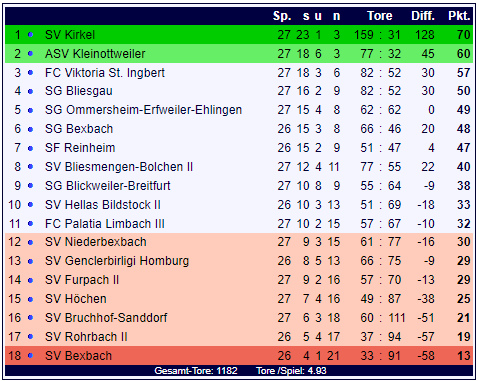
Task: Click the Diff. column header
Action: tap(423, 16)
